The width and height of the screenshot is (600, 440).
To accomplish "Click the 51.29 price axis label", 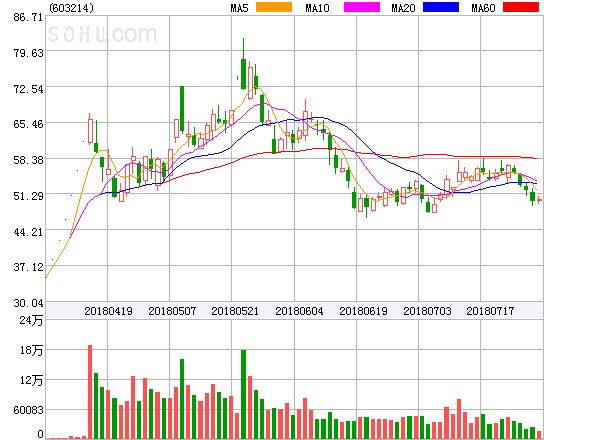I will [28, 196].
